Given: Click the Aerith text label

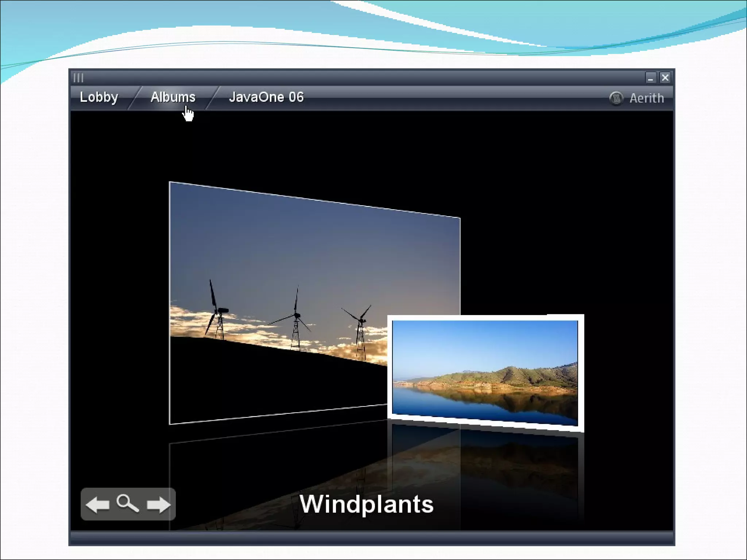Looking at the screenshot, I should [646, 98].
